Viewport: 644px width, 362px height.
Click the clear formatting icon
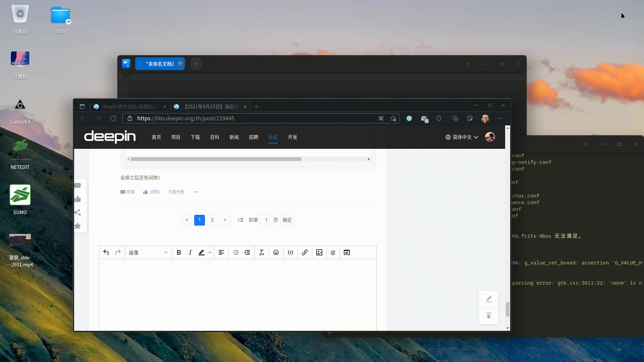click(x=262, y=252)
